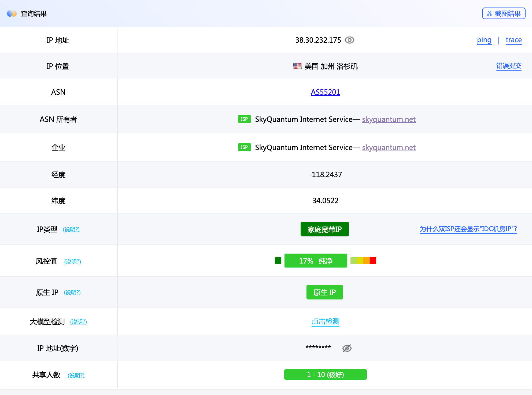532x395 pixels.
Task: Click the ISP badge in ASN 所有者 row
Action: [244, 119]
